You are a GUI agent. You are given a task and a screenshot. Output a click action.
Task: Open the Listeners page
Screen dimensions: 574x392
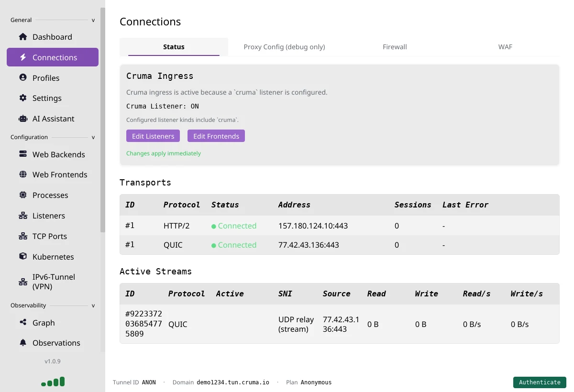(53, 216)
